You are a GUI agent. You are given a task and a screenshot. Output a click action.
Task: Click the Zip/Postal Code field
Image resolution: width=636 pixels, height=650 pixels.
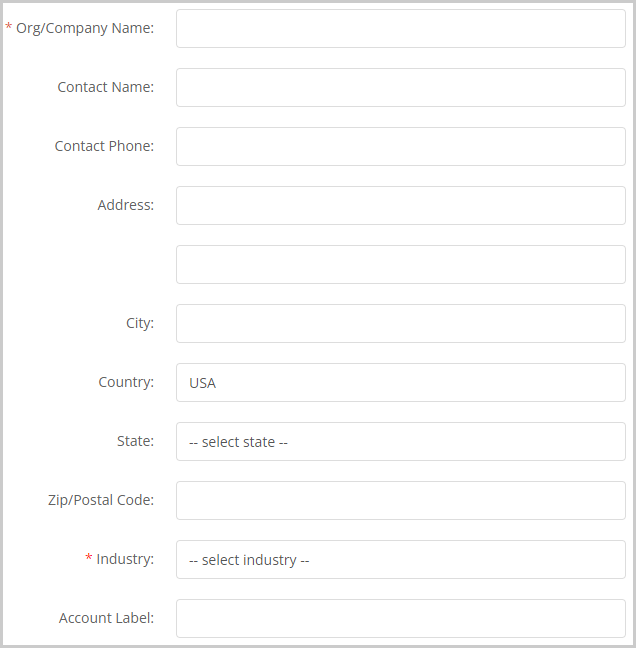[401, 500]
